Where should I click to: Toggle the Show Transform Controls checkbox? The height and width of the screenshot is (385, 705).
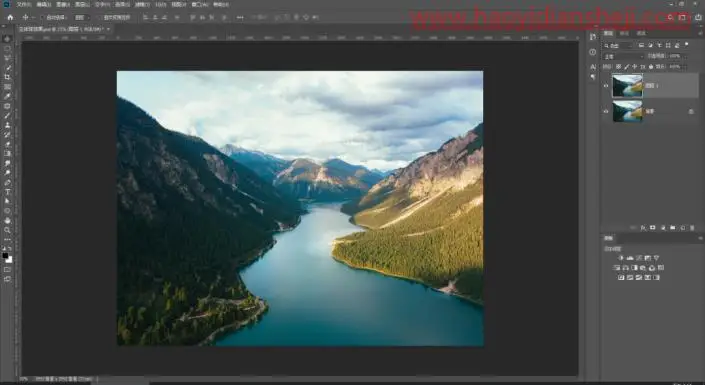(100, 17)
